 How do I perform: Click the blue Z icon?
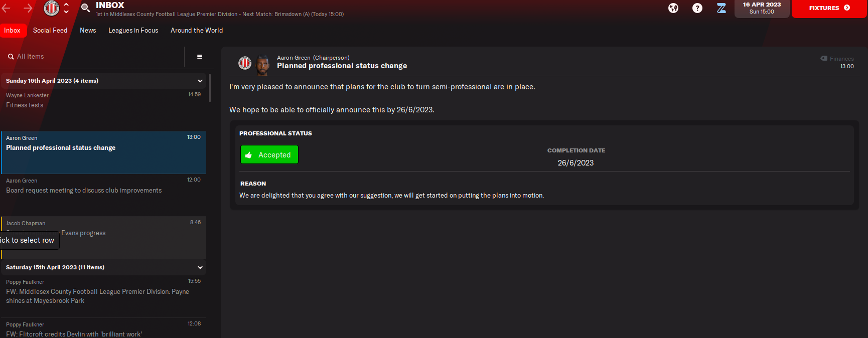pyautogui.click(x=721, y=8)
